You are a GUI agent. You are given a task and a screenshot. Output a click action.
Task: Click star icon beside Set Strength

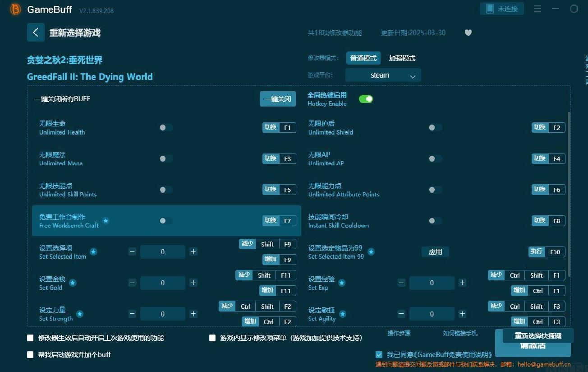[x=80, y=314]
